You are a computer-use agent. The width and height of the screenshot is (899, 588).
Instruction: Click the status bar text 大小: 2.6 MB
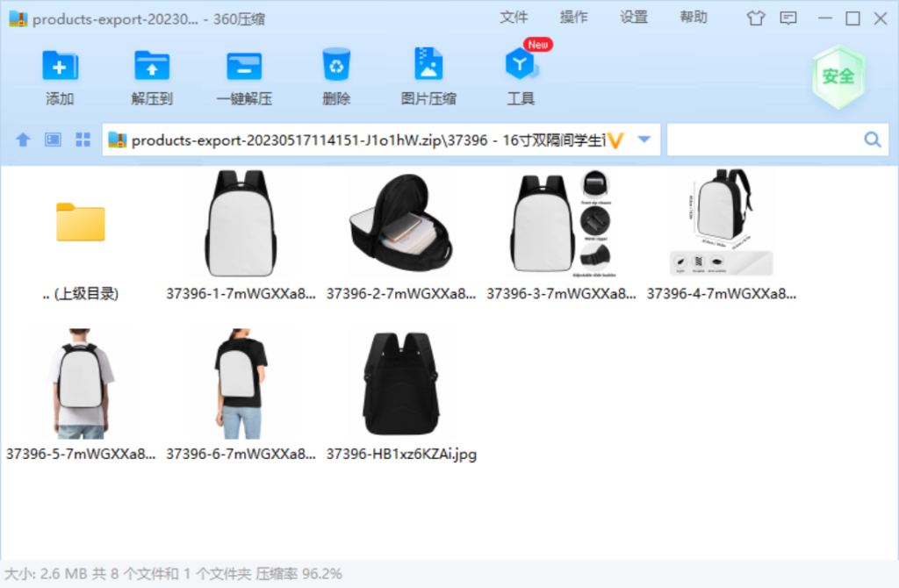pos(46,574)
